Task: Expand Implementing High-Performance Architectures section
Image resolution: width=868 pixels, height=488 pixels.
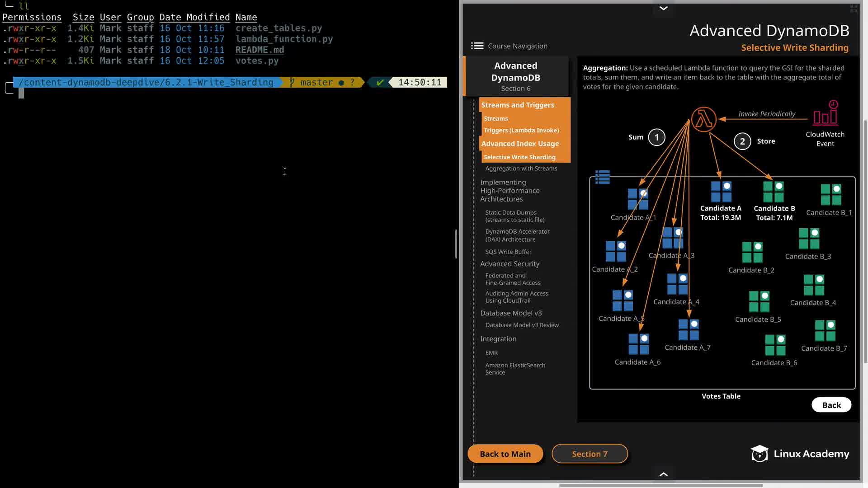Action: pos(509,190)
